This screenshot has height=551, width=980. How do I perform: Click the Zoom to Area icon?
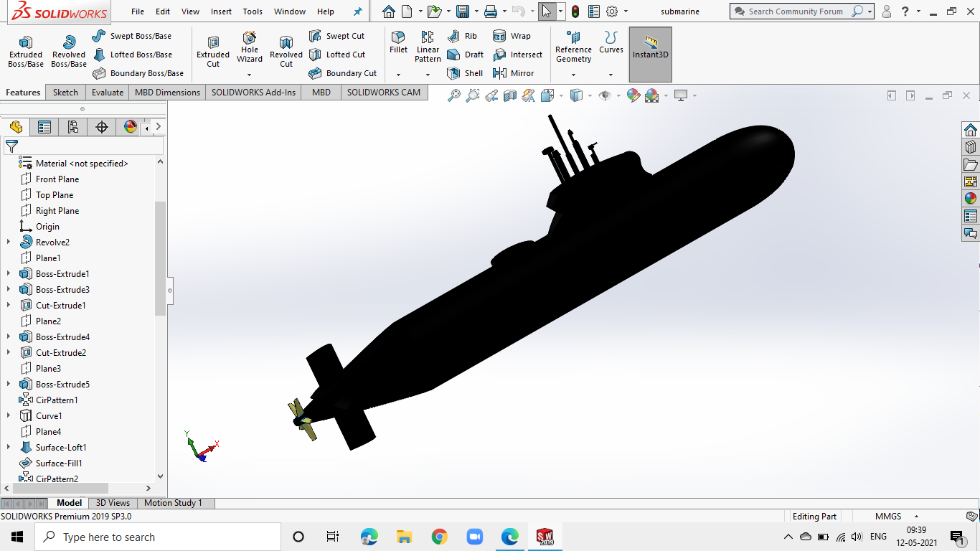click(473, 95)
